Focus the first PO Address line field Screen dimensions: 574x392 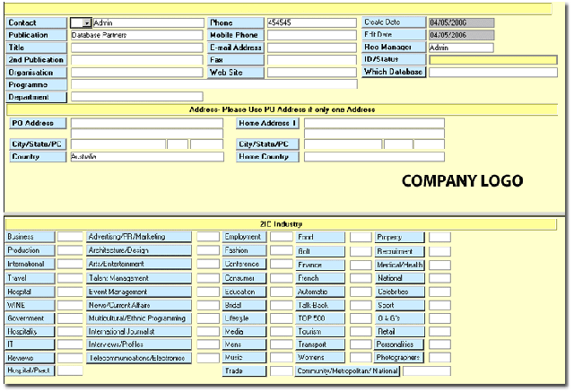(x=147, y=123)
